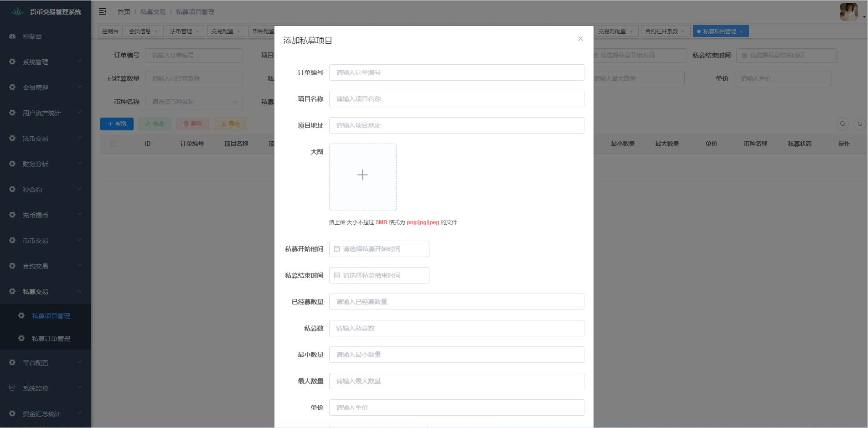
Task: Collapse the sidebar with the hamburger icon
Action: click(103, 11)
